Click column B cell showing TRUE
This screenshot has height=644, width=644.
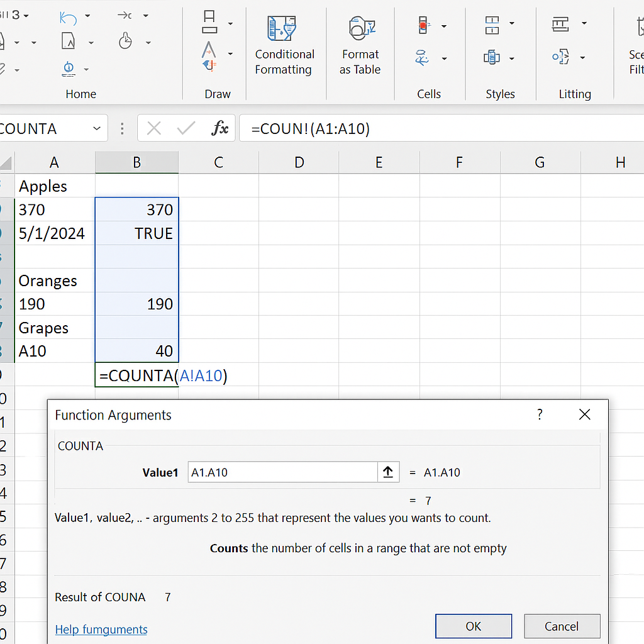(x=136, y=233)
